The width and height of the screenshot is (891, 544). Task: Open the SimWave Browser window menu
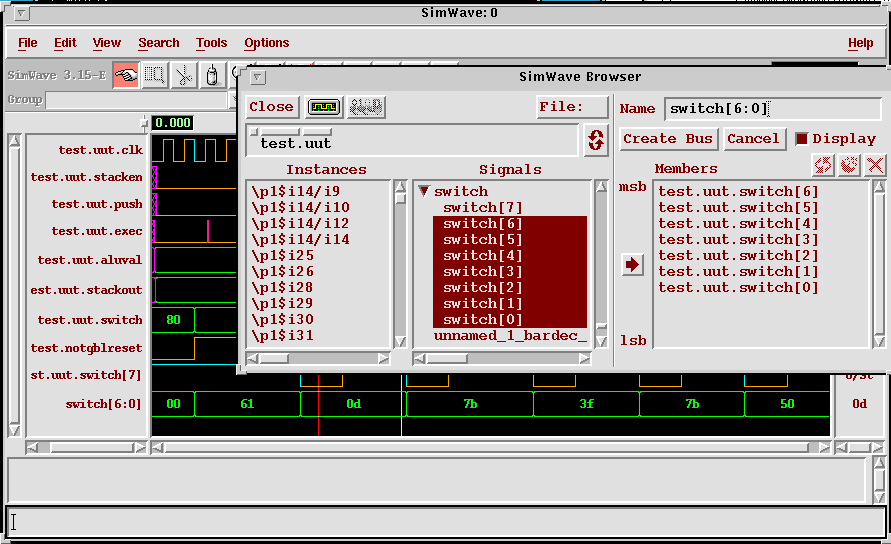coord(257,77)
